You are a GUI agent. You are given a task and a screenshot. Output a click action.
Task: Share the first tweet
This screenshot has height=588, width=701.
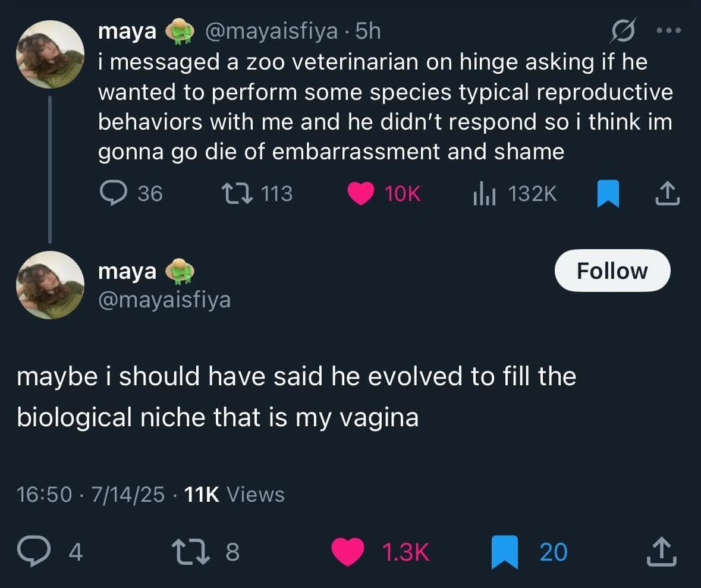[x=668, y=193]
